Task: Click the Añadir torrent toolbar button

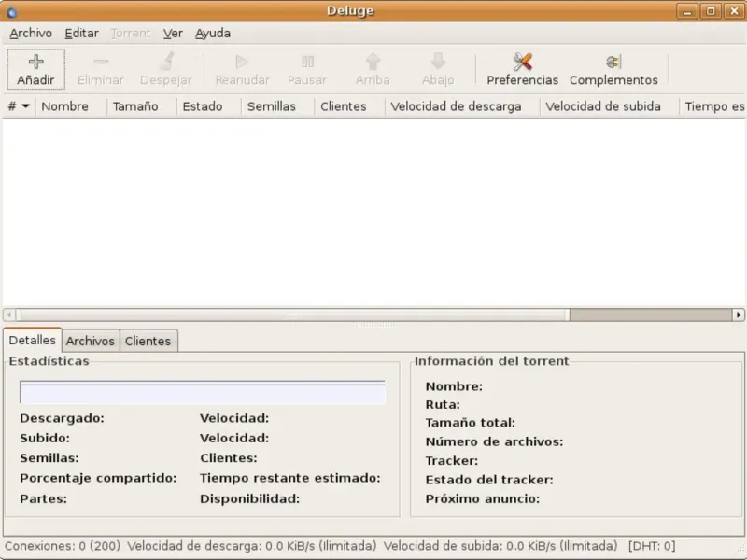Action: coord(35,69)
